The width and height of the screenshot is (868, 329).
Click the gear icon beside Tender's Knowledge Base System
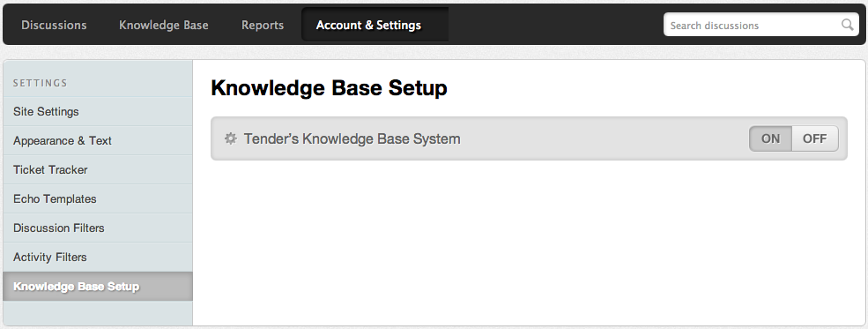point(230,138)
